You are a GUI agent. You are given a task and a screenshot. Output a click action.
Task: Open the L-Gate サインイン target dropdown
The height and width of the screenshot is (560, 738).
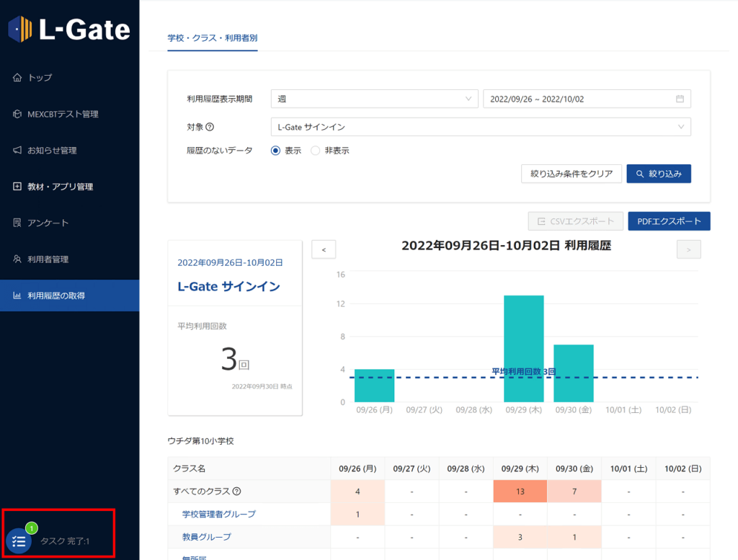pos(481,127)
